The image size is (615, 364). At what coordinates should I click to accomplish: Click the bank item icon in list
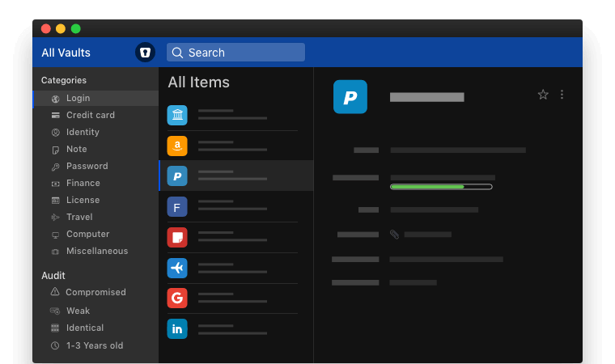pyautogui.click(x=177, y=115)
